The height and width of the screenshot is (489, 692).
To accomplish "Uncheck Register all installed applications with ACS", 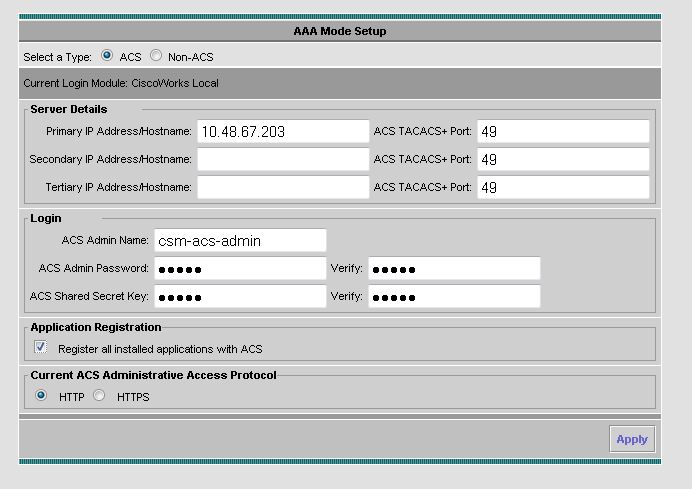I will click(40, 347).
